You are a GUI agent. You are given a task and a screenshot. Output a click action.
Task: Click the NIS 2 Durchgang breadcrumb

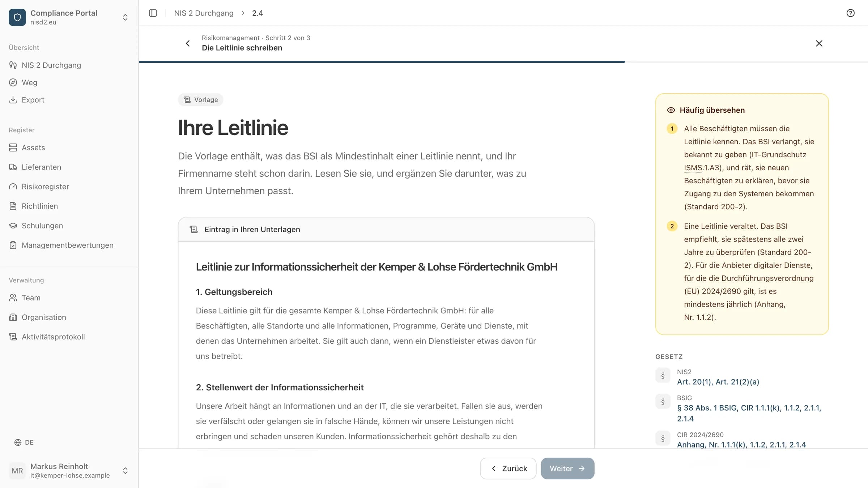click(204, 13)
